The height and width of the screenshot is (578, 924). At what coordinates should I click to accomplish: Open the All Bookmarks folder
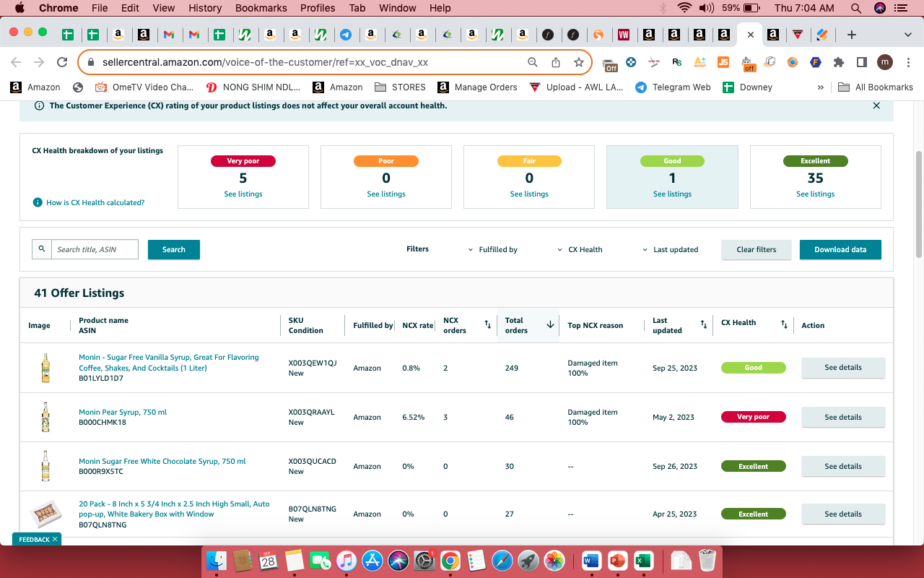click(x=876, y=87)
